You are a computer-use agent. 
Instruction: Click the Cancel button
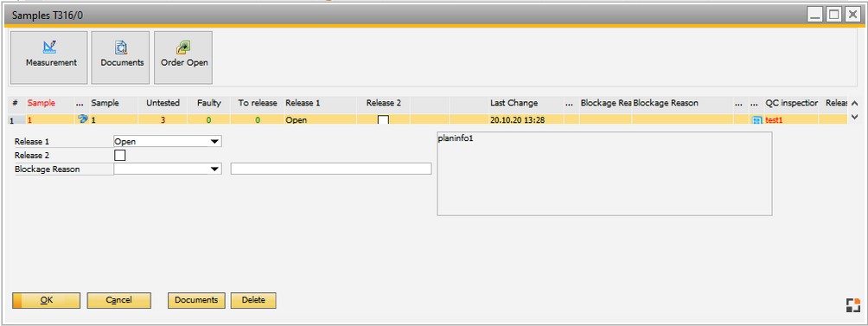click(119, 301)
